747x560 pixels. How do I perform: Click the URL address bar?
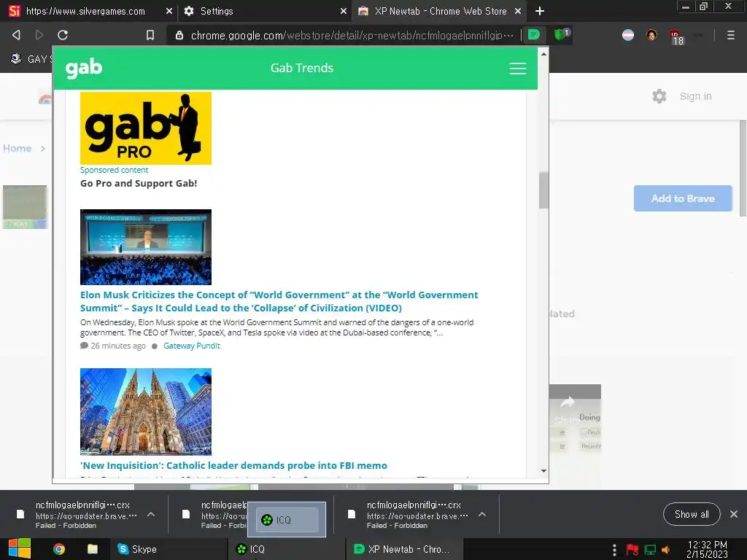[x=352, y=35]
